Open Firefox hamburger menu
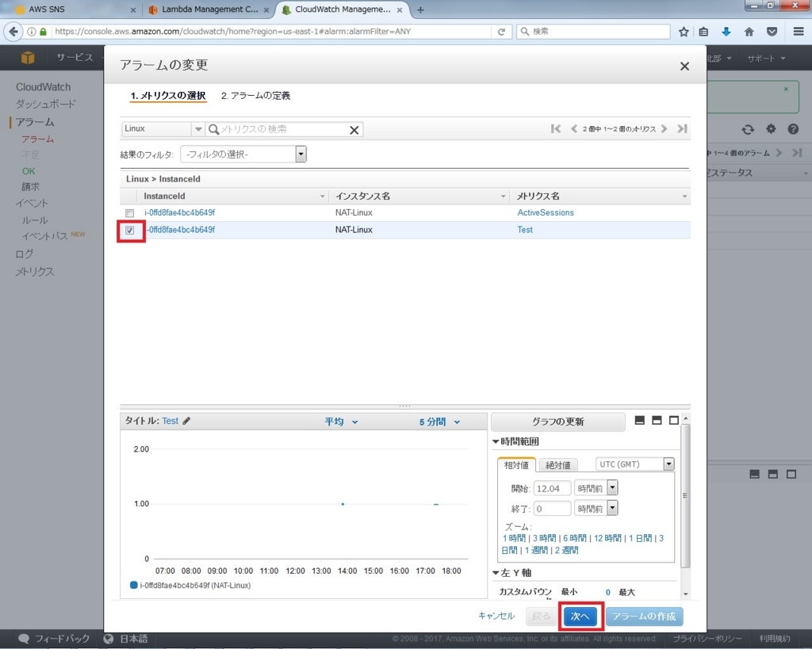This screenshot has width=812, height=649. point(799,32)
